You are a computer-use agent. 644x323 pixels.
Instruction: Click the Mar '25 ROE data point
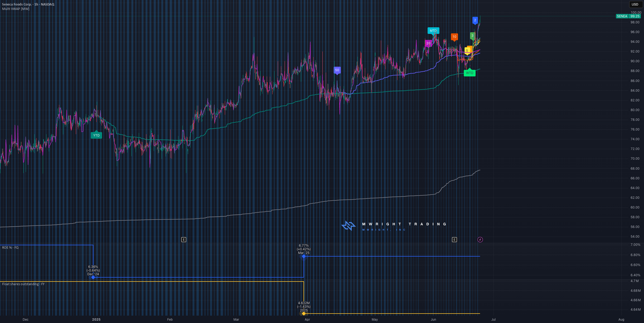coord(304,256)
